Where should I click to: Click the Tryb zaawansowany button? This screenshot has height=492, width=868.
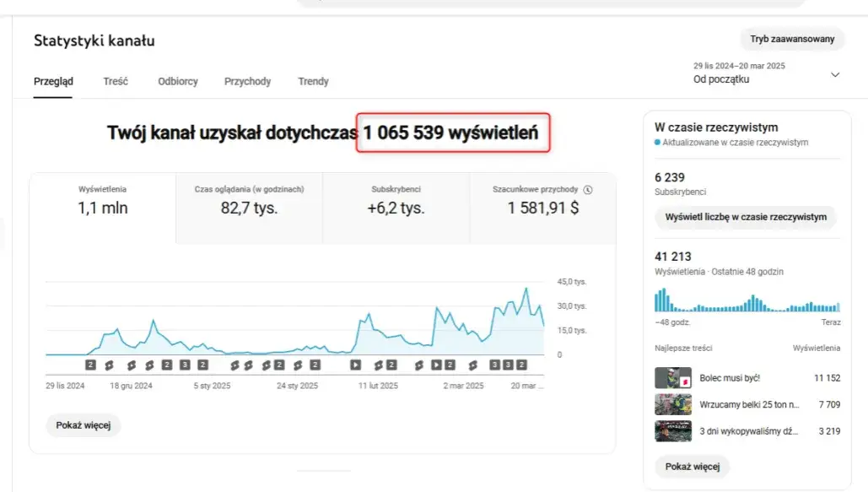click(x=791, y=39)
